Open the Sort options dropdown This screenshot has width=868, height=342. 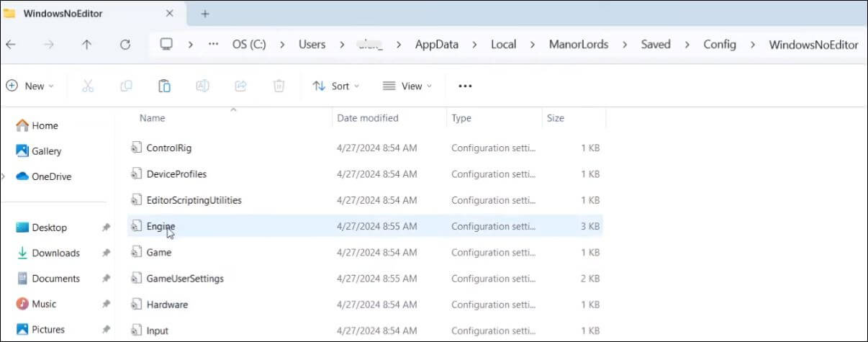click(336, 86)
